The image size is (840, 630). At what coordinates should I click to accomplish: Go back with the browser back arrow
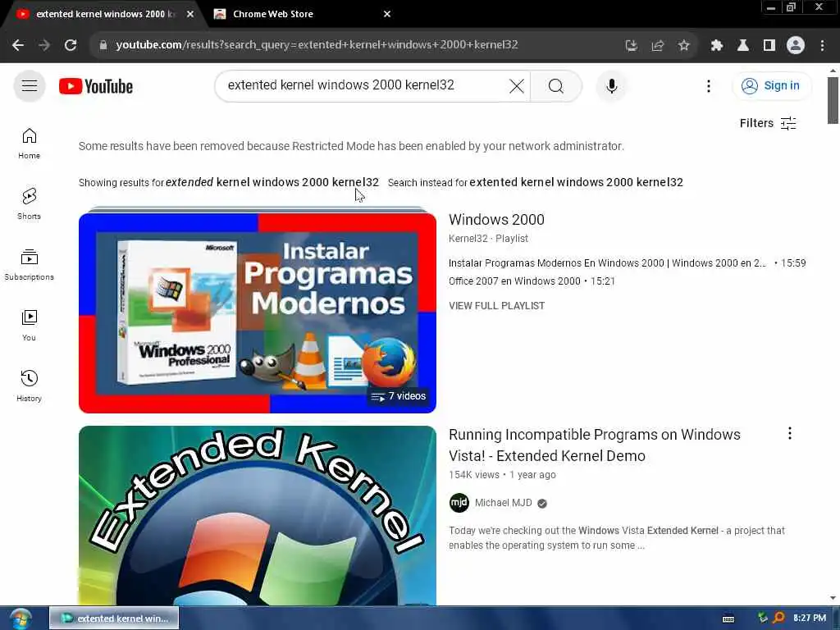[x=18, y=45]
